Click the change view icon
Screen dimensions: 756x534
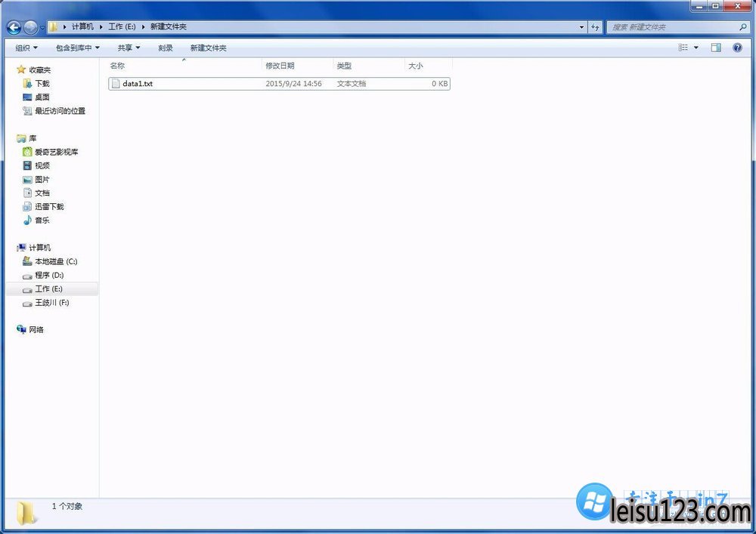pyautogui.click(x=683, y=47)
